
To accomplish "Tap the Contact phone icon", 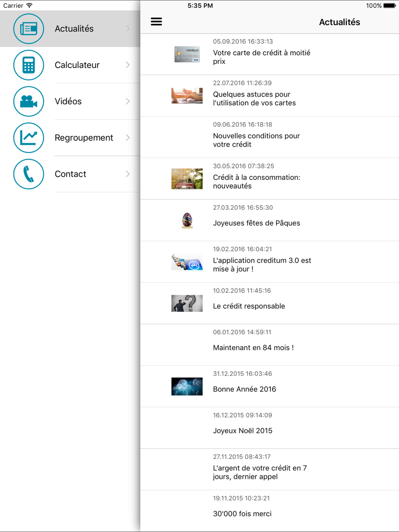I will [29, 174].
